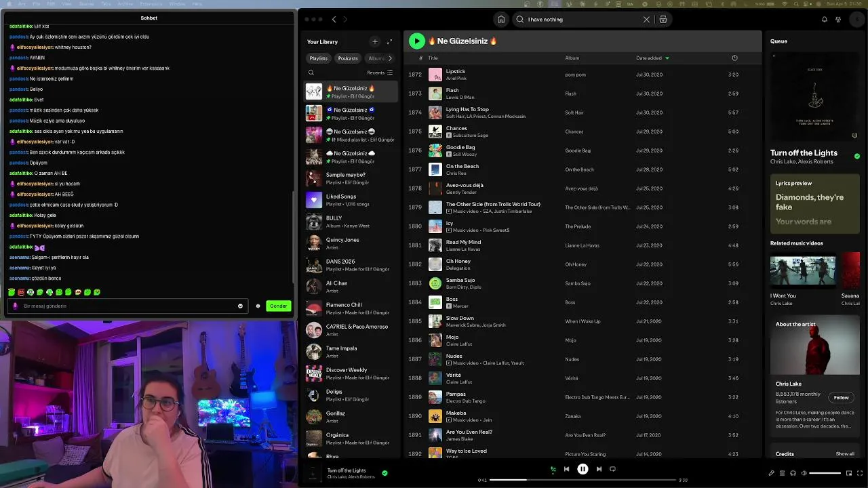This screenshot has width=868, height=488.
Task: Open the Recents sort dropdown
Action: click(380, 73)
